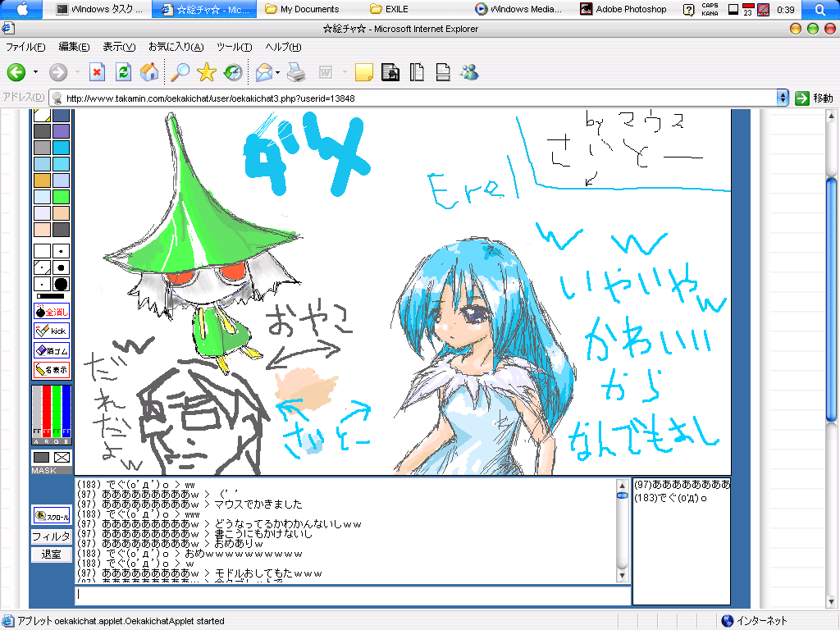Click the help question-mark tray icon
Viewport: 840px width, 630px height.
coord(688,10)
